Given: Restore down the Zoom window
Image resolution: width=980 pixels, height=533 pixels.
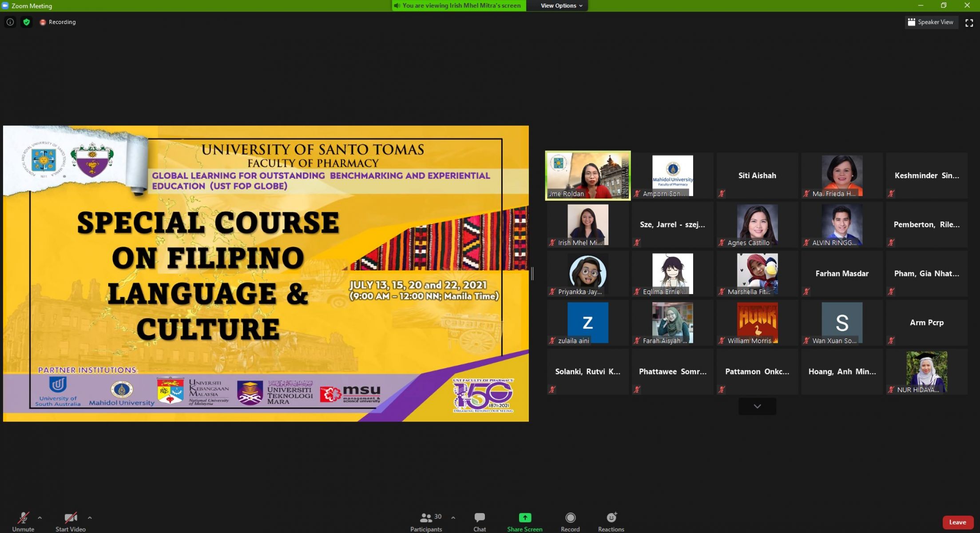Looking at the screenshot, I should 944,5.
